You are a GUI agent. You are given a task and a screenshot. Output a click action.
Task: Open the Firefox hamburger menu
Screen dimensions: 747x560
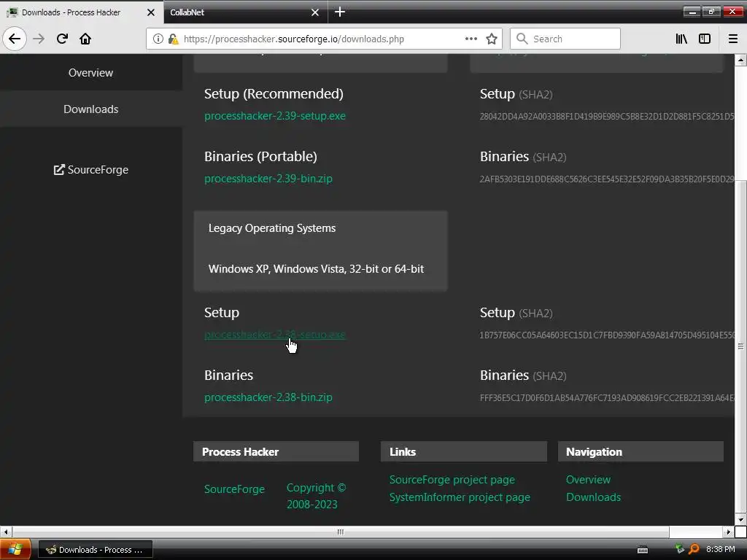[x=733, y=39]
